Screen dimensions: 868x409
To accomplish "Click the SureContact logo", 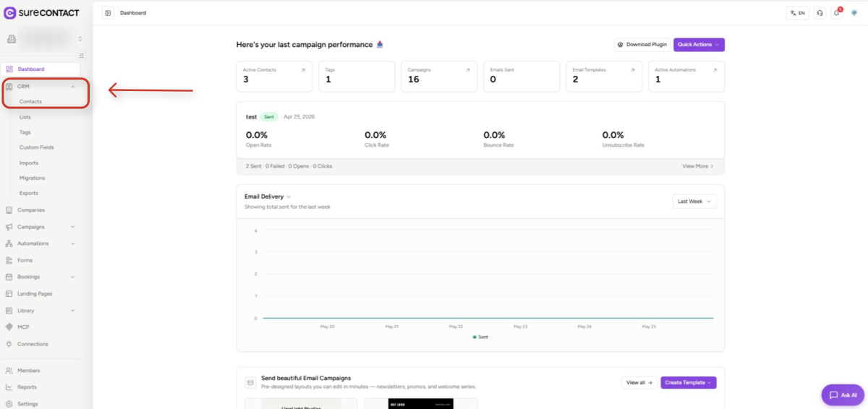I will (x=42, y=12).
